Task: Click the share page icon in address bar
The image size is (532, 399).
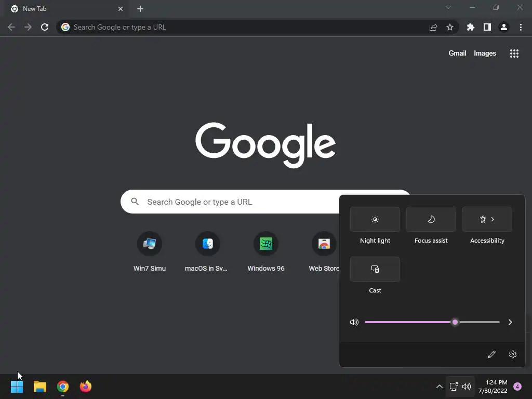Action: click(x=433, y=27)
